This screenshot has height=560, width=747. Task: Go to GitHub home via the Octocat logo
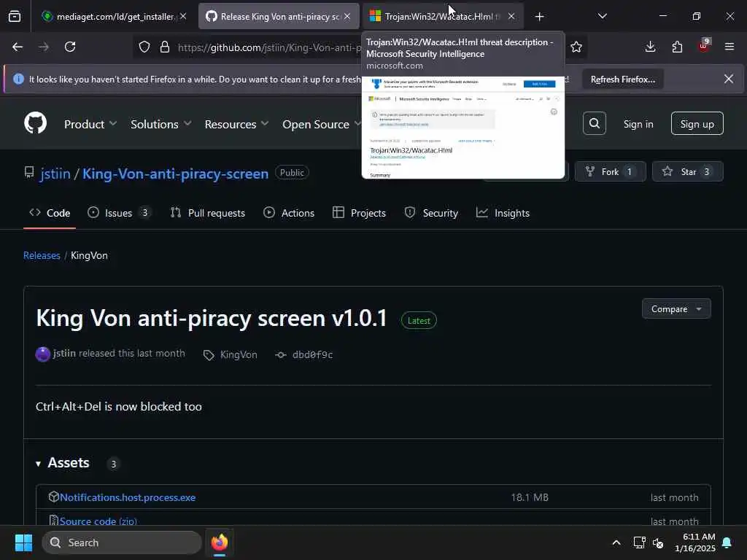(x=35, y=123)
